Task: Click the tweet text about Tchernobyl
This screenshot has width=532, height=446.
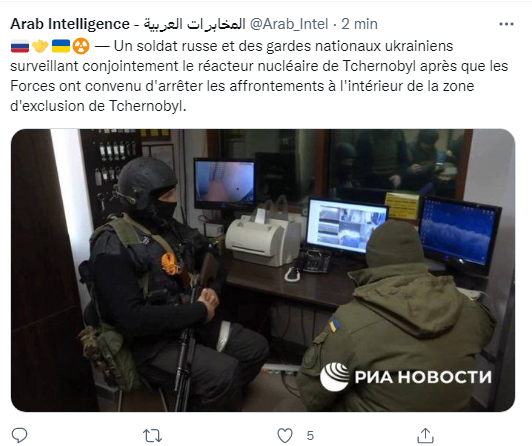Action: pyautogui.click(x=259, y=76)
